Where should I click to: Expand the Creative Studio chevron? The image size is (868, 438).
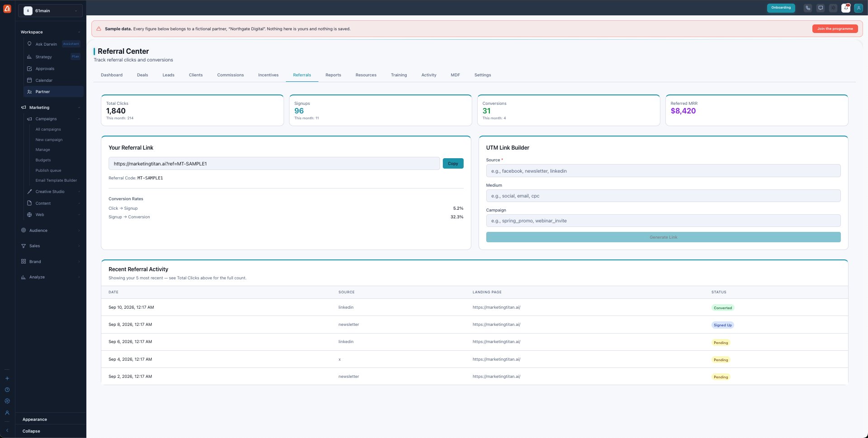click(79, 192)
